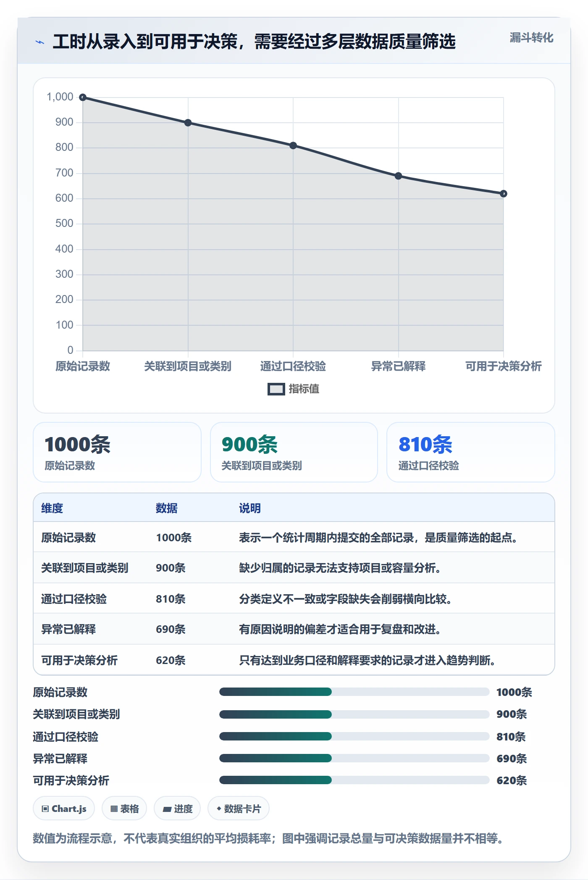The width and height of the screenshot is (588, 880).
Task: Click the 关联到项目或类别 x-axis label
Action: 188,366
